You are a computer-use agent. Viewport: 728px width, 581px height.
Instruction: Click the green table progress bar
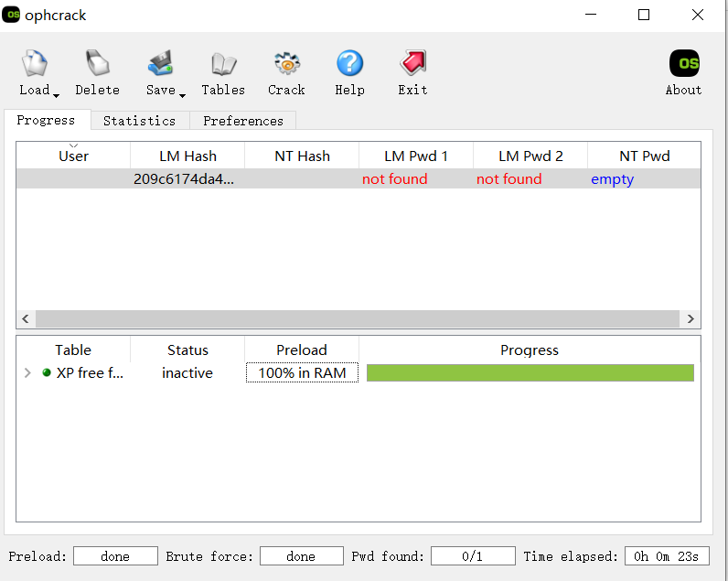tap(530, 373)
